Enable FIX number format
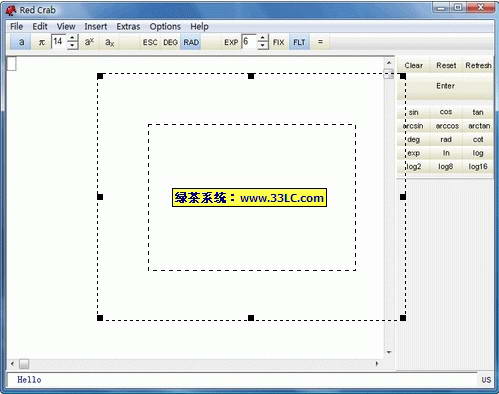499x394 pixels. (278, 42)
